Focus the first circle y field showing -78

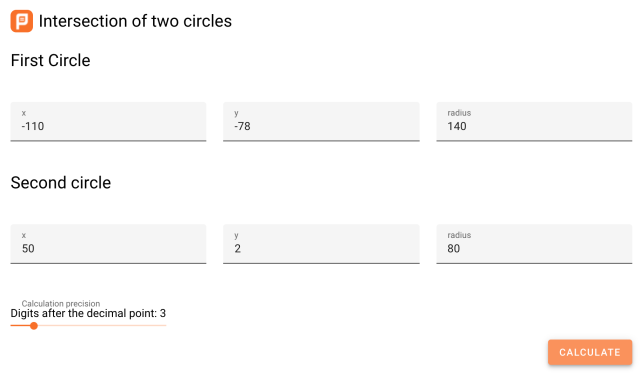pyautogui.click(x=321, y=122)
